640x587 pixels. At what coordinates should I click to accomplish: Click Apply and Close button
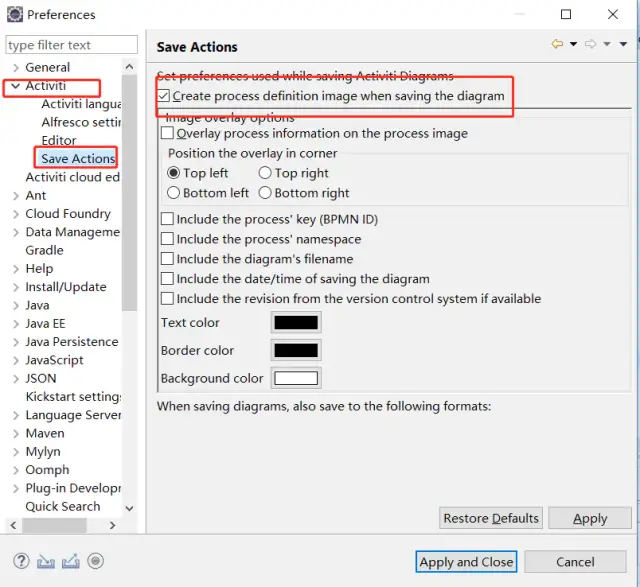466,562
